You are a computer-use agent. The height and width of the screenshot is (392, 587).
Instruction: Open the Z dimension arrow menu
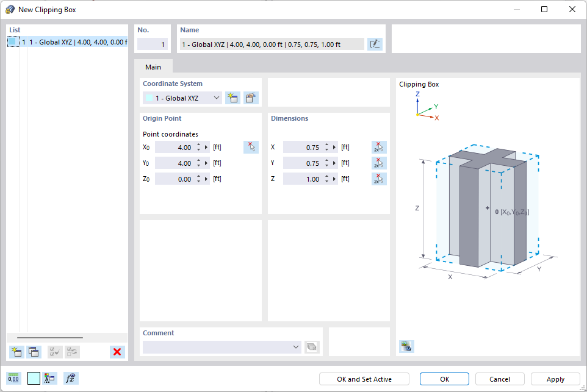point(334,179)
